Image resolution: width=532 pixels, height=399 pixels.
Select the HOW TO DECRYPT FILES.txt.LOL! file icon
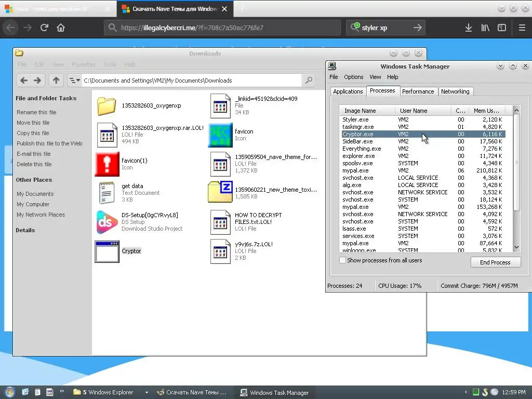(220, 222)
